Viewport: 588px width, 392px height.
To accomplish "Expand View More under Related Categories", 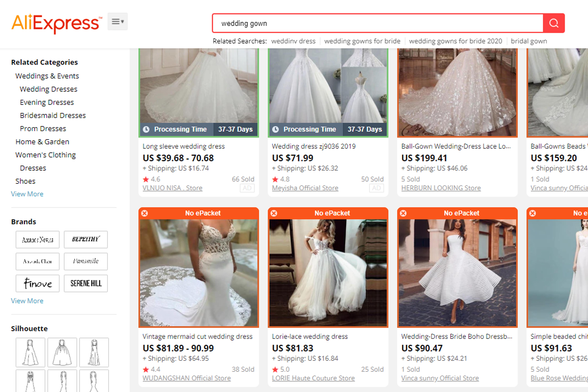I will (27, 194).
